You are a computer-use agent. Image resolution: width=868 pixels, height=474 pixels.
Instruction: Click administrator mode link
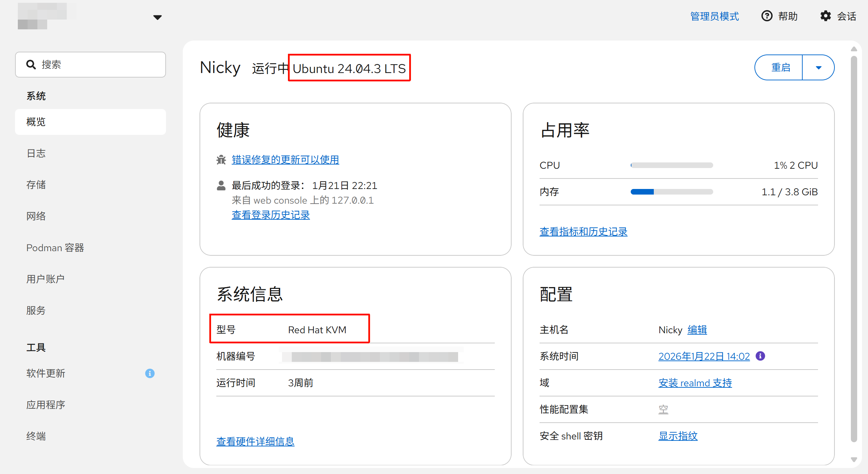tap(714, 16)
